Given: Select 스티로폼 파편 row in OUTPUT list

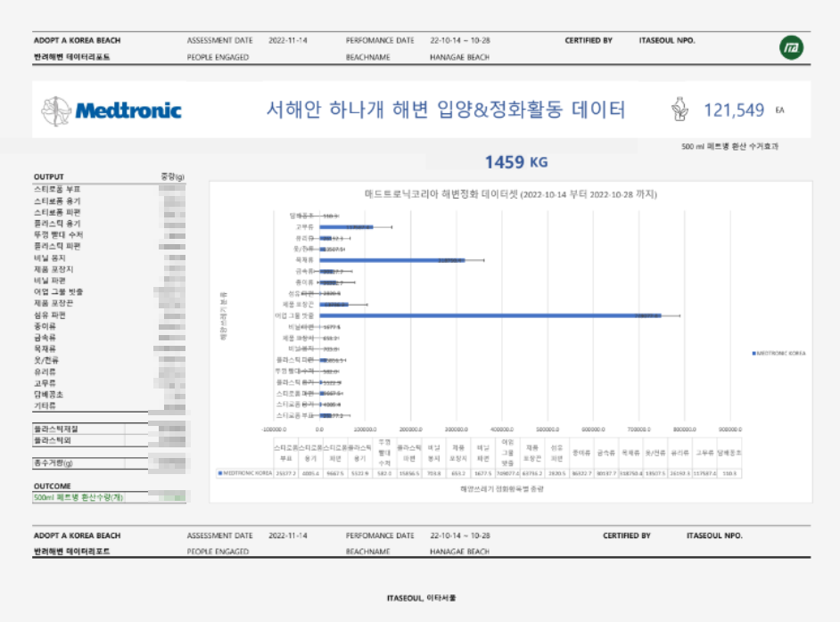Looking at the screenshot, I should pyautogui.click(x=110, y=212).
